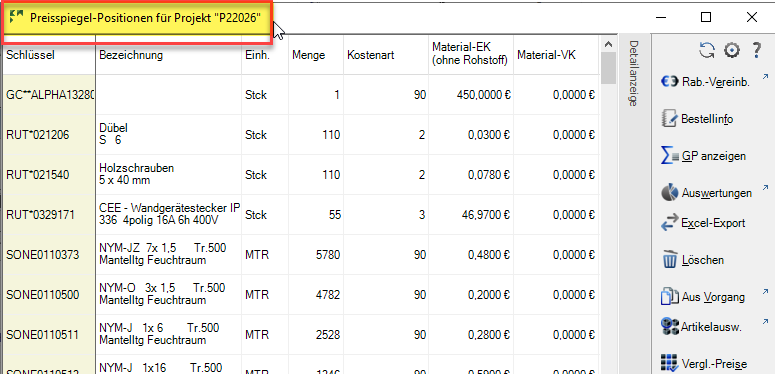The width and height of the screenshot is (775, 374).
Task: Open Bestellinfo order information
Action: pyautogui.click(x=697, y=119)
